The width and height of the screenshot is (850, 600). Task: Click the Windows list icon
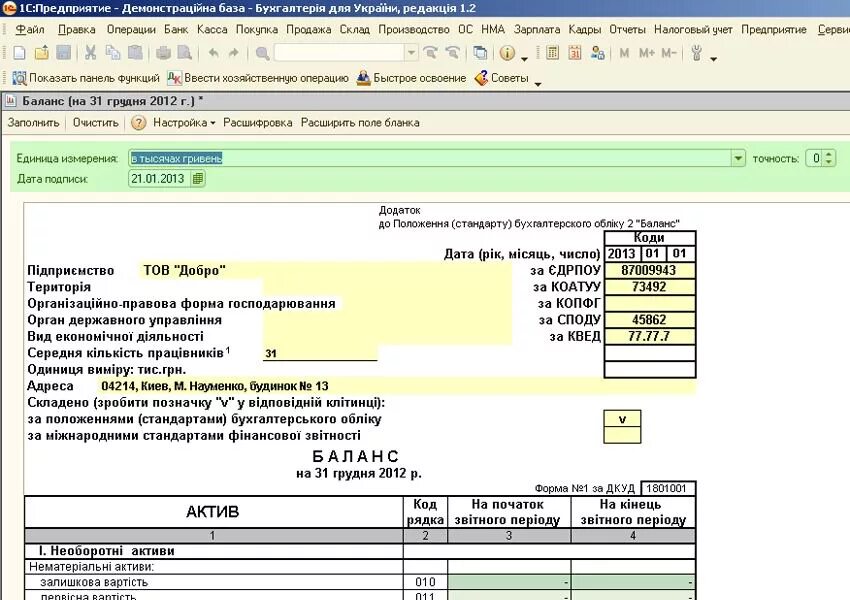(480, 53)
